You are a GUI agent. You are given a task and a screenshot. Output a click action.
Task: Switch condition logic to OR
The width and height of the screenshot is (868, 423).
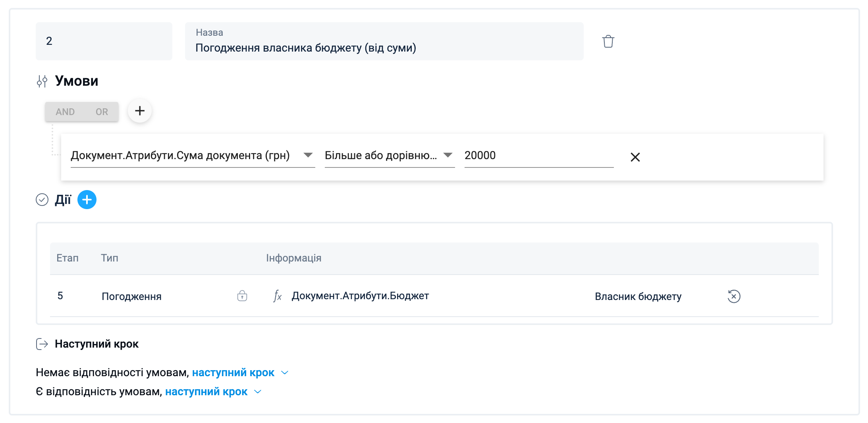pos(102,112)
